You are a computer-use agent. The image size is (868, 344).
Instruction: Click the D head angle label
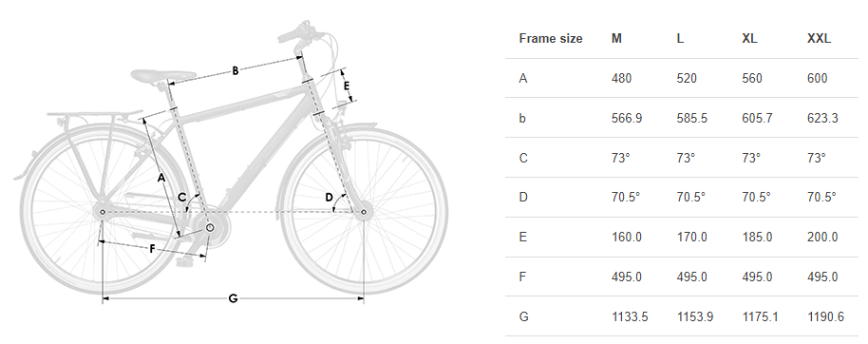[329, 198]
